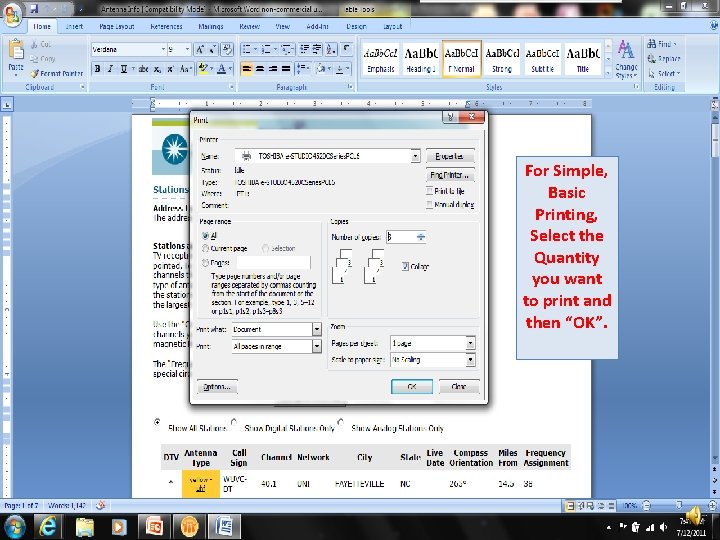The height and width of the screenshot is (540, 720).
Task: Click the volume icon in system tray
Action: coord(664,527)
